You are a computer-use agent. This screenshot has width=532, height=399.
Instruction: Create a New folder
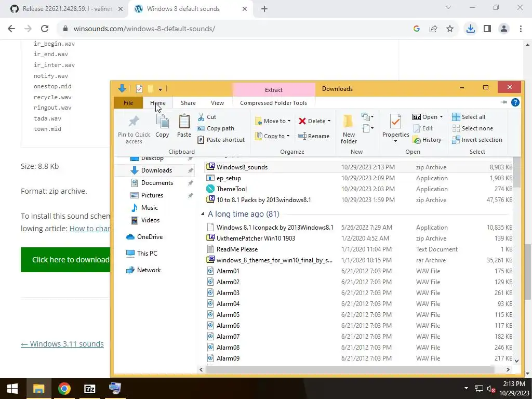point(349,129)
